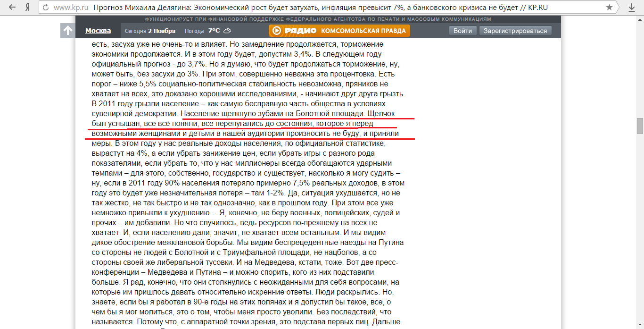
Task: Click the text 'немножко привыкли к ухудшению'
Action: pos(150,213)
